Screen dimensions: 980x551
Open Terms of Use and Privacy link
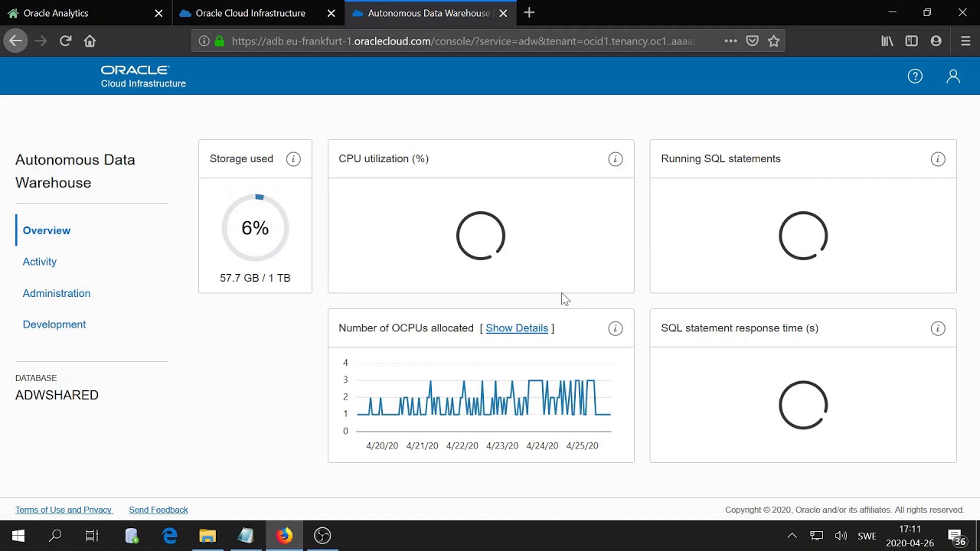(x=64, y=510)
